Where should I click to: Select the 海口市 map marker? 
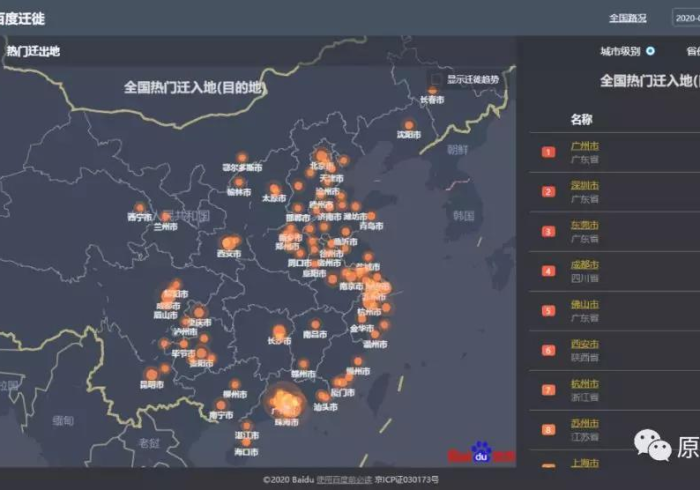tap(246, 442)
